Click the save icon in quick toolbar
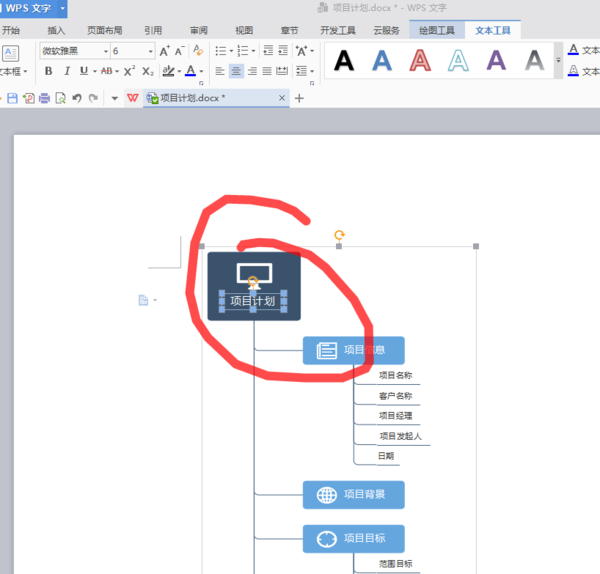 [x=13, y=98]
